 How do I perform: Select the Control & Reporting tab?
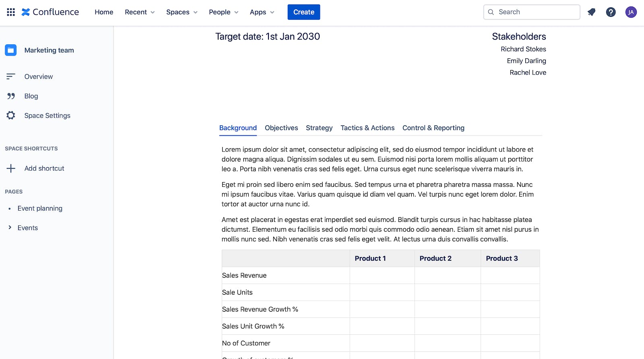(433, 128)
